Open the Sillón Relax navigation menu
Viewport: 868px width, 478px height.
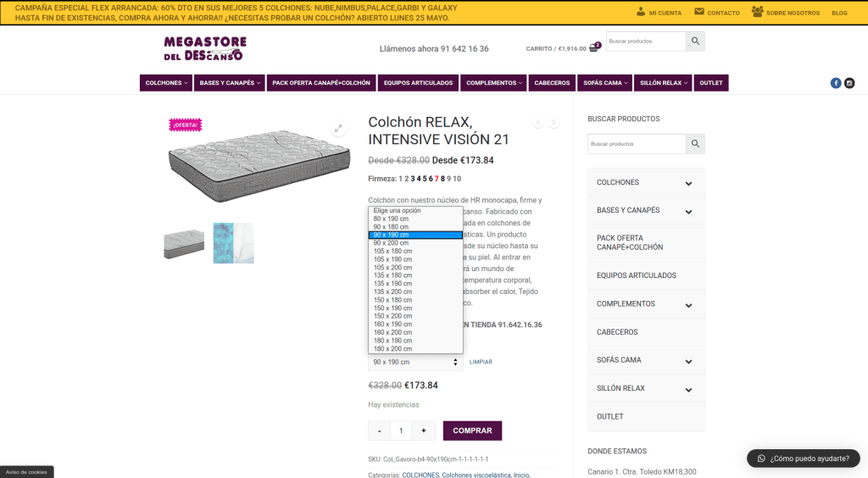pos(663,83)
